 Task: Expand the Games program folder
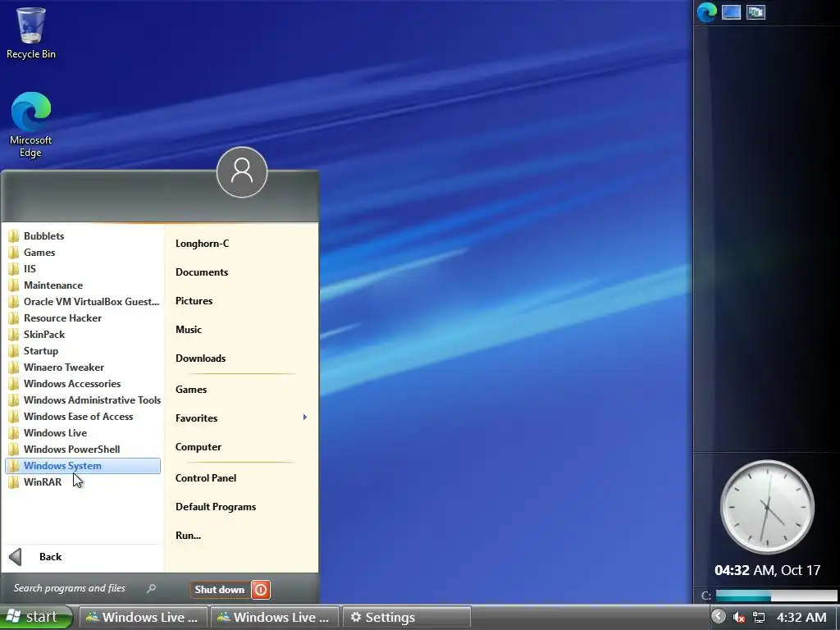coord(83,253)
